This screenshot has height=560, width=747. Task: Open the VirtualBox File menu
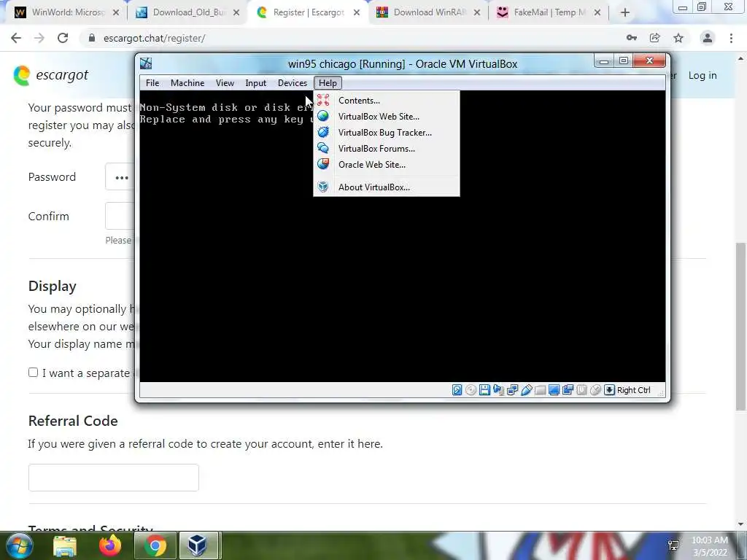152,83
